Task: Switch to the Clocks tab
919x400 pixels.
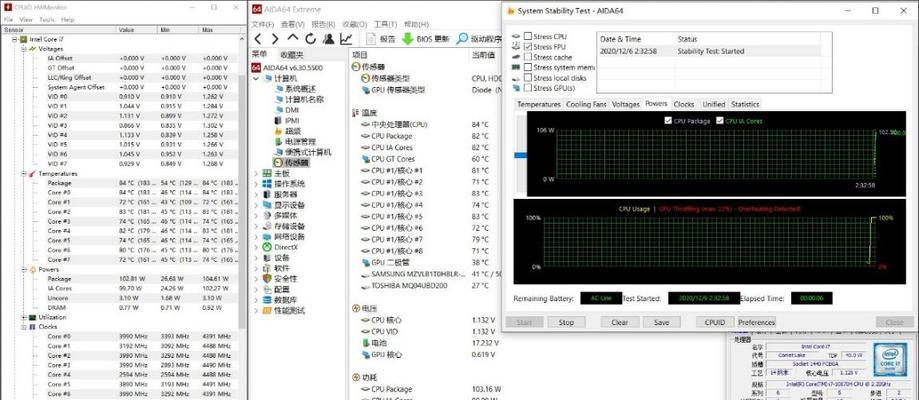Action: (683, 104)
